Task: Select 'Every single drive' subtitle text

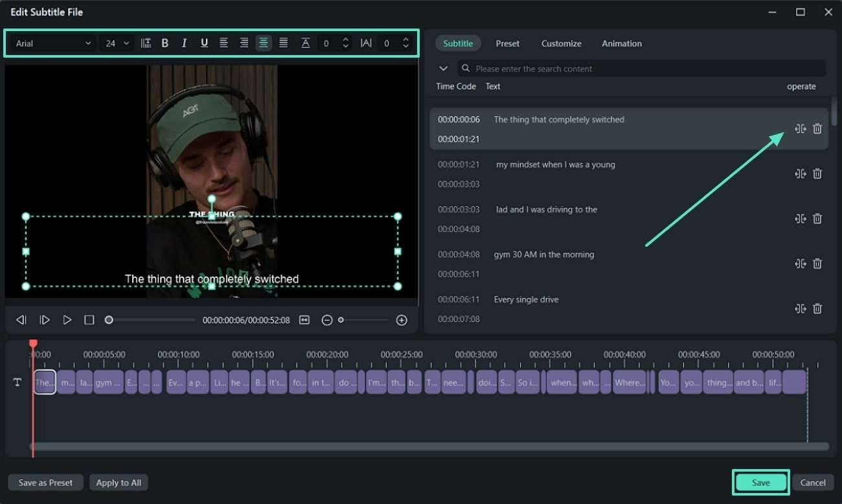Action: (x=526, y=299)
